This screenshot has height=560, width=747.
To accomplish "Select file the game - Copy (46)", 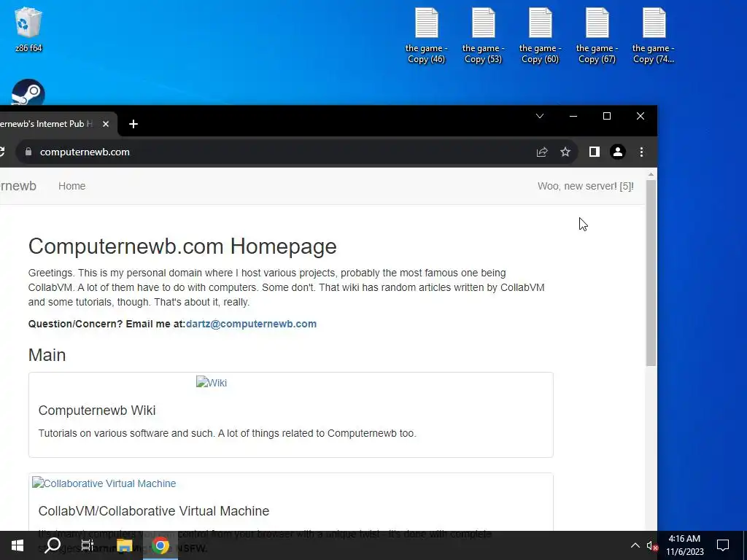I will 426,36.
